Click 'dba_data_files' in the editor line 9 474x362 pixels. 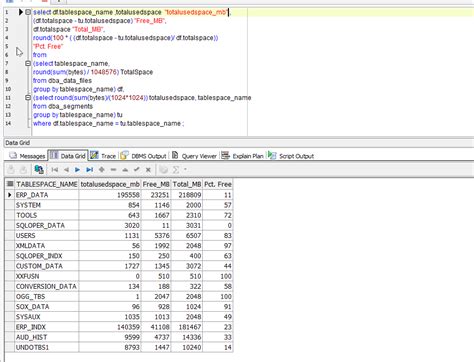pos(70,81)
